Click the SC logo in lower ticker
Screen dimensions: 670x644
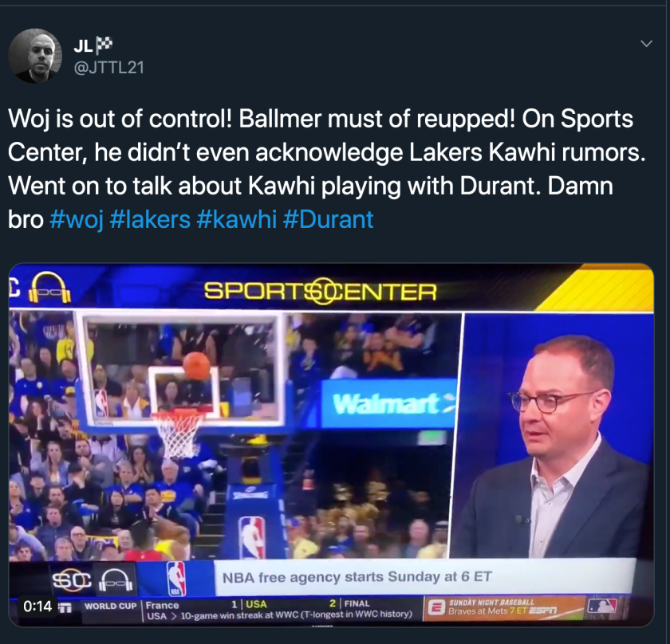(71, 580)
